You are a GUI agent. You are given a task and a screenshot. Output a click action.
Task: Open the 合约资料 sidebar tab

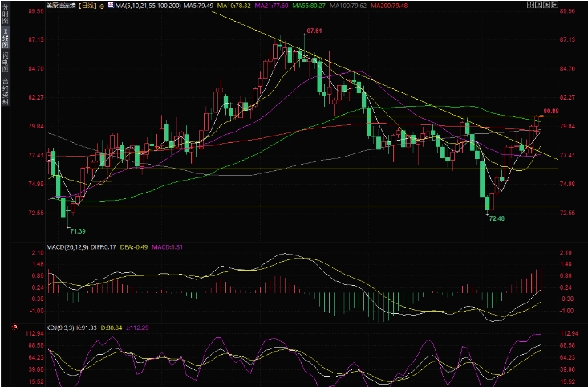pos(5,92)
